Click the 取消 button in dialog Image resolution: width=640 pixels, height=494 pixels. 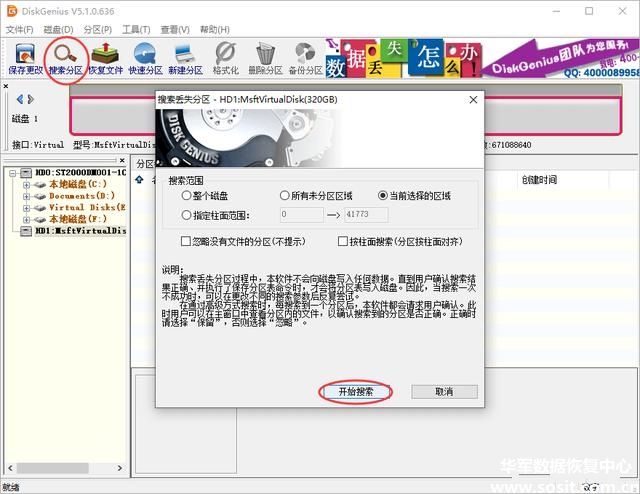[444, 392]
